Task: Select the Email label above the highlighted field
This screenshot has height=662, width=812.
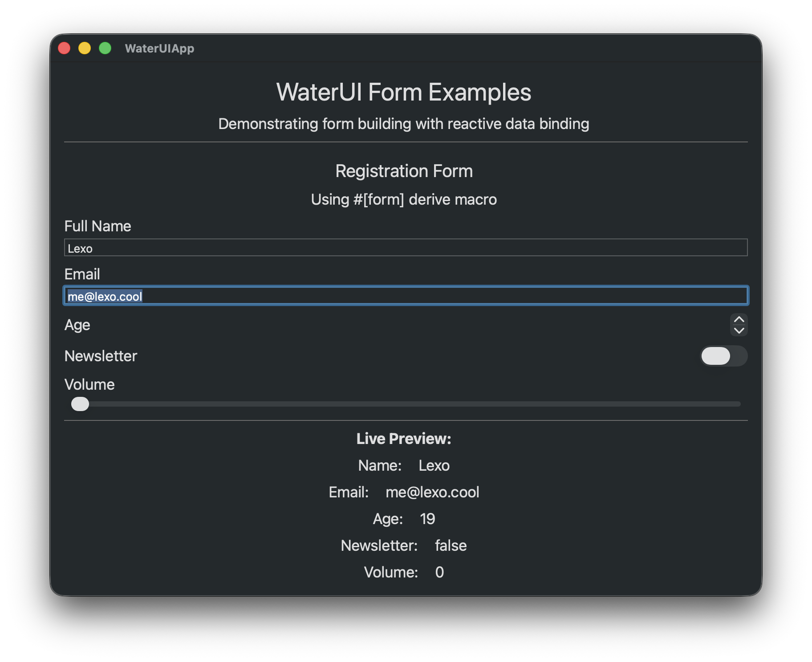Action: click(x=82, y=274)
